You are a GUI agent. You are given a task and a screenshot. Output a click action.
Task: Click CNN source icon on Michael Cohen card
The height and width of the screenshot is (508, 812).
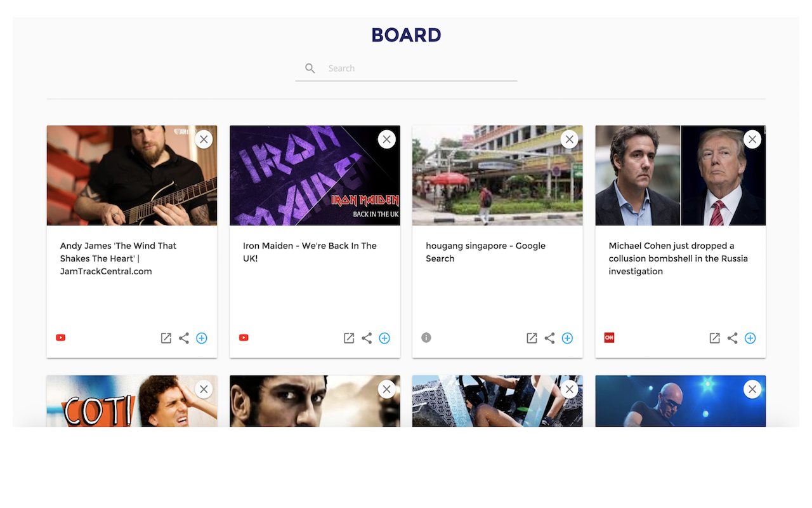609,338
